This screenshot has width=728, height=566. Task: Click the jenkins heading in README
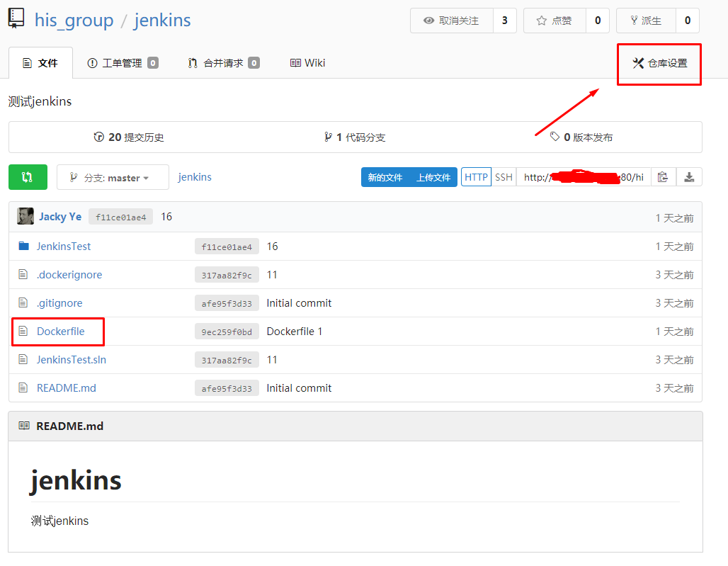coord(76,480)
